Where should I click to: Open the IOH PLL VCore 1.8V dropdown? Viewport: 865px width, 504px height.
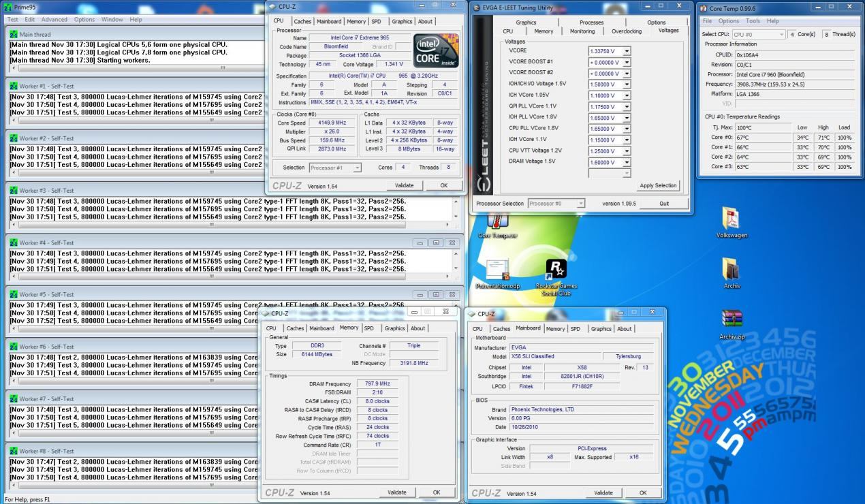pos(627,117)
